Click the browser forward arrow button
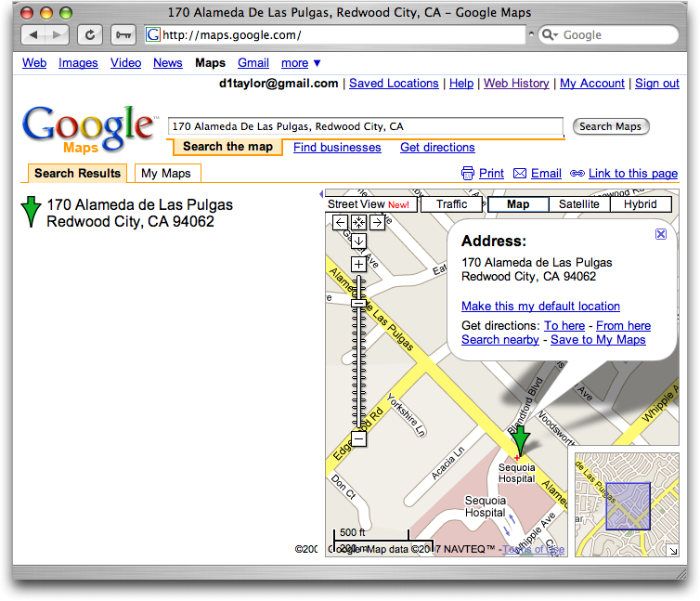The height and width of the screenshot is (601, 700). (x=57, y=35)
